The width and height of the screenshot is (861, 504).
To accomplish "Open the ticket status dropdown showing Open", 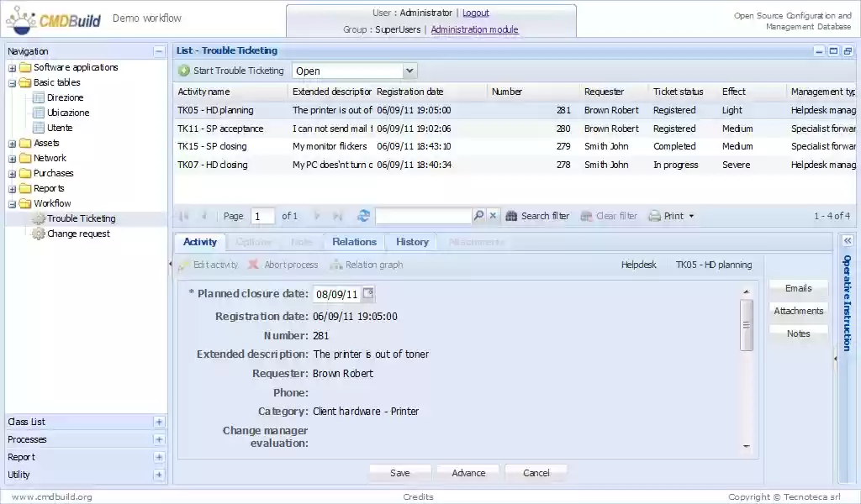I will click(x=409, y=71).
